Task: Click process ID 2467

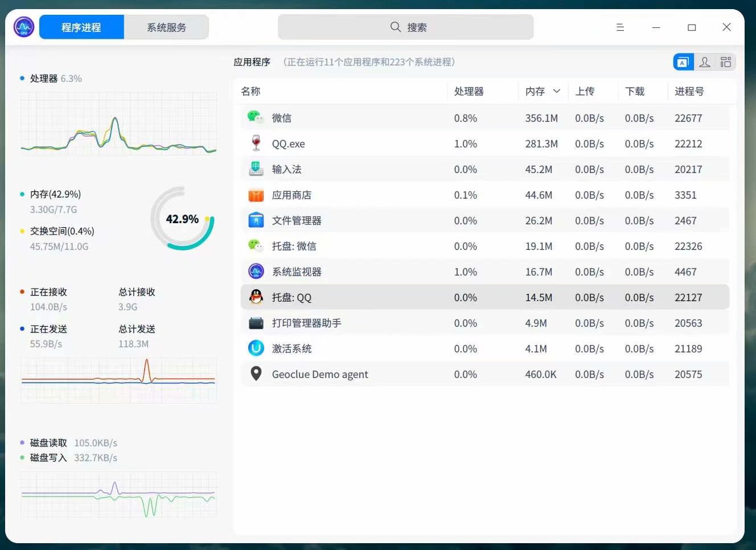Action: tap(685, 220)
